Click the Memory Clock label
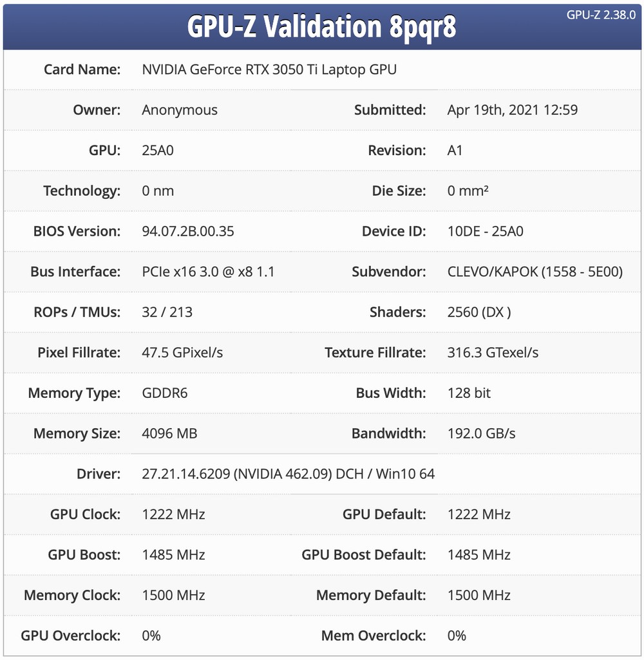 72,595
